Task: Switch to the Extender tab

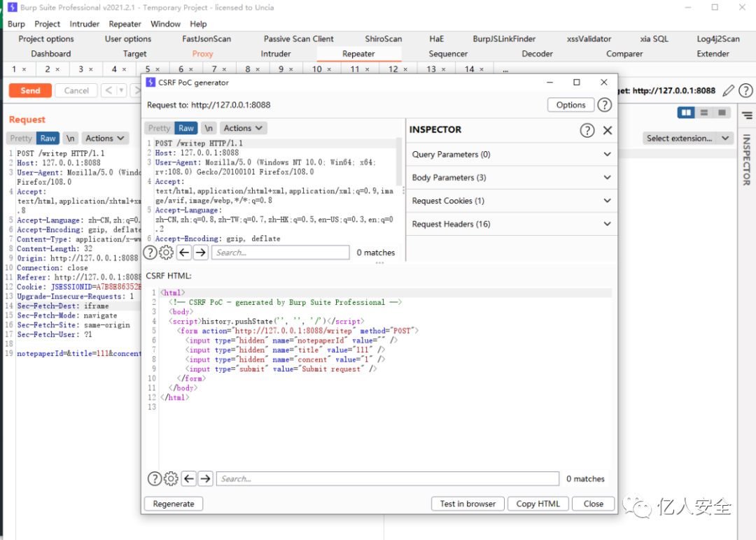Action: [713, 54]
